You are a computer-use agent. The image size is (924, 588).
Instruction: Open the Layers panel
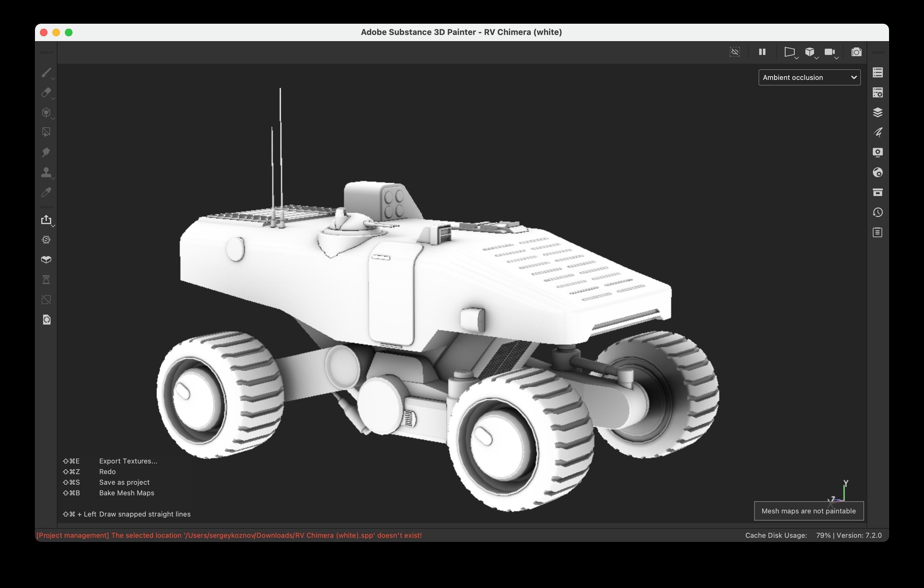click(x=877, y=112)
